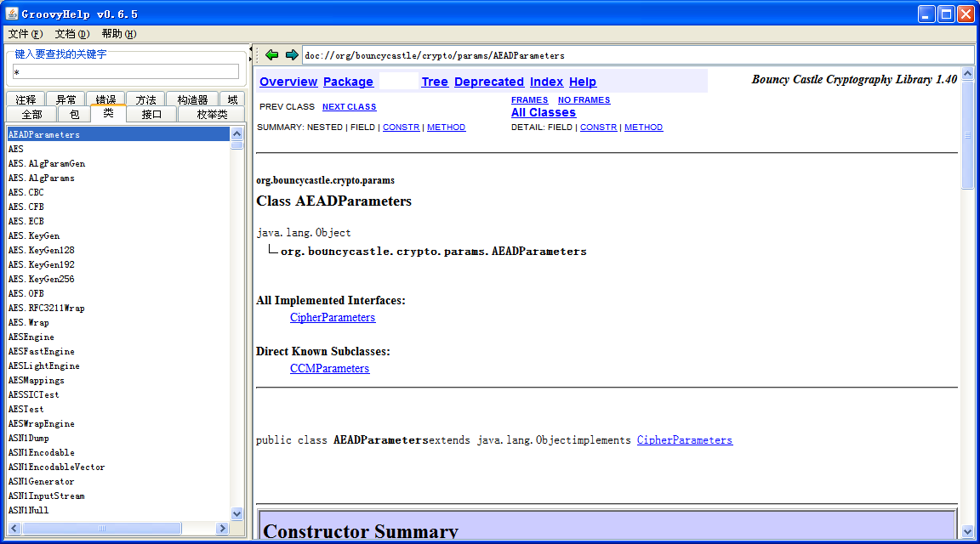Viewport: 980px width, 544px height.
Task: Open the 文档 menu
Action: [71, 34]
